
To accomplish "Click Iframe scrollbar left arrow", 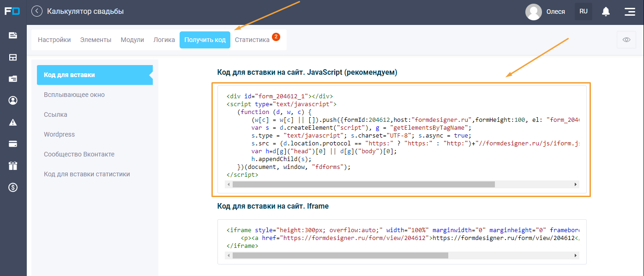I will (228, 255).
